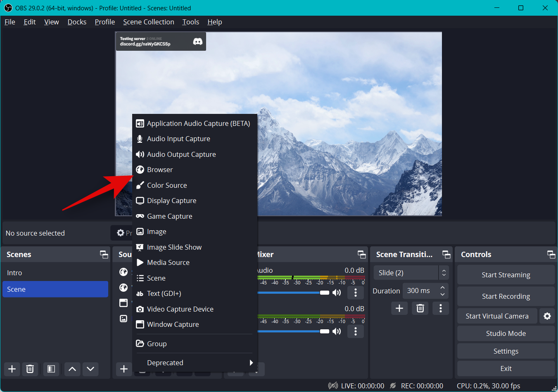This screenshot has height=392, width=558.
Task: Move the selected scene down
Action: click(90, 369)
